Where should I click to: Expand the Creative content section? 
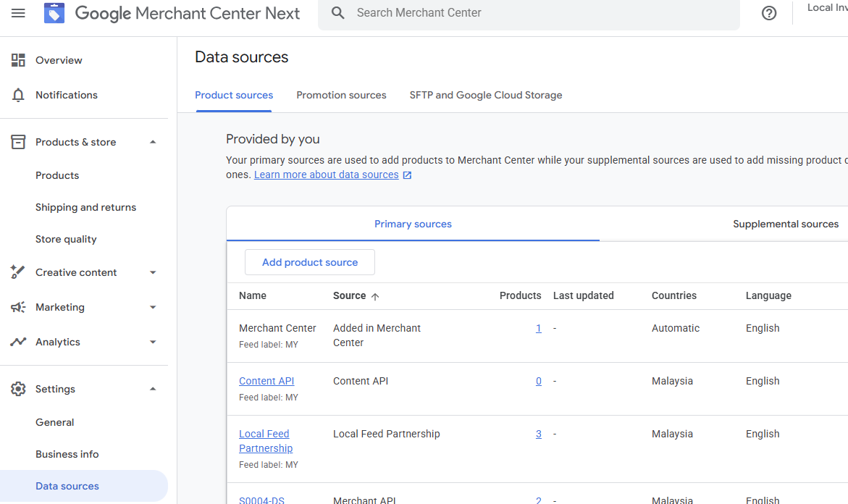coord(153,272)
